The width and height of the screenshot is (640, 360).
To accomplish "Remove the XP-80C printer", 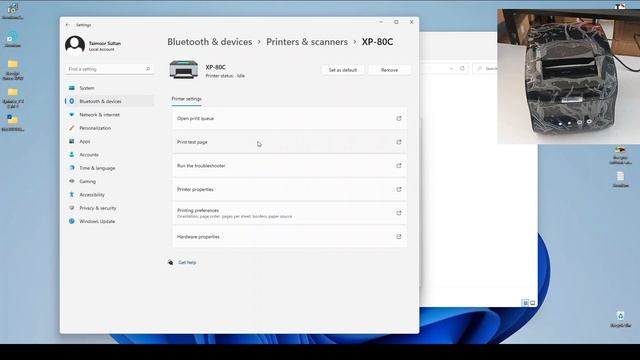I will [x=389, y=70].
